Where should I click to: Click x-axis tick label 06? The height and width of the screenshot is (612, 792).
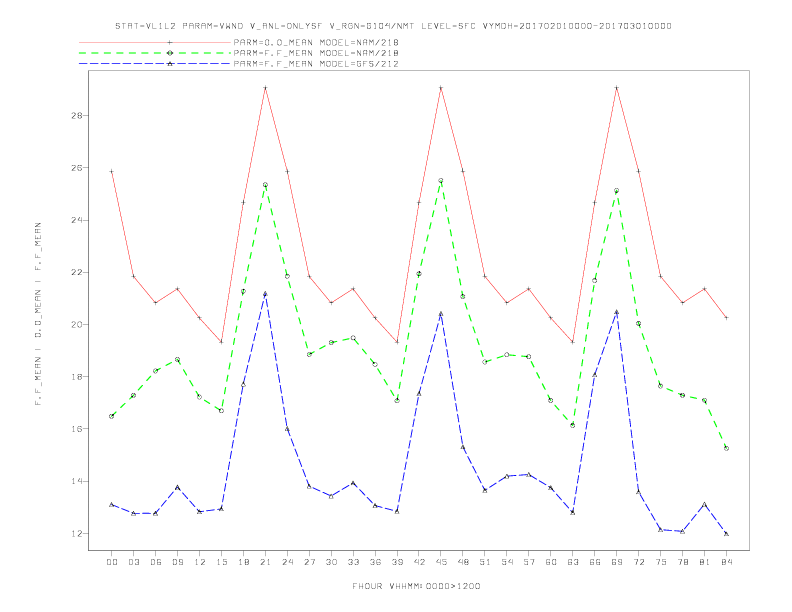(156, 562)
